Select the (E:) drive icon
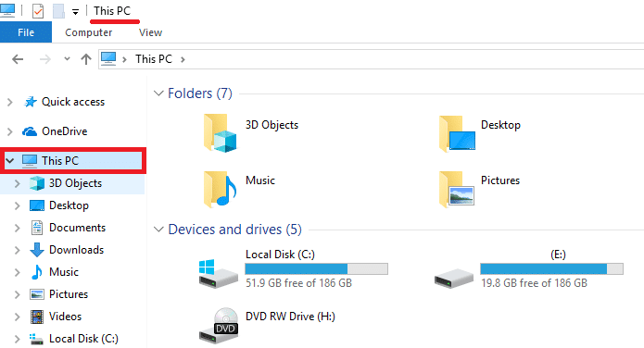 click(454, 279)
